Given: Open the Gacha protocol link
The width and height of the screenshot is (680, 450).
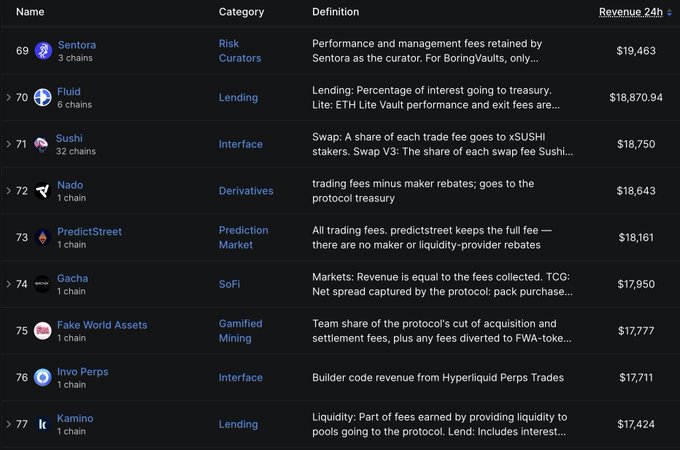Looking at the screenshot, I should (72, 278).
